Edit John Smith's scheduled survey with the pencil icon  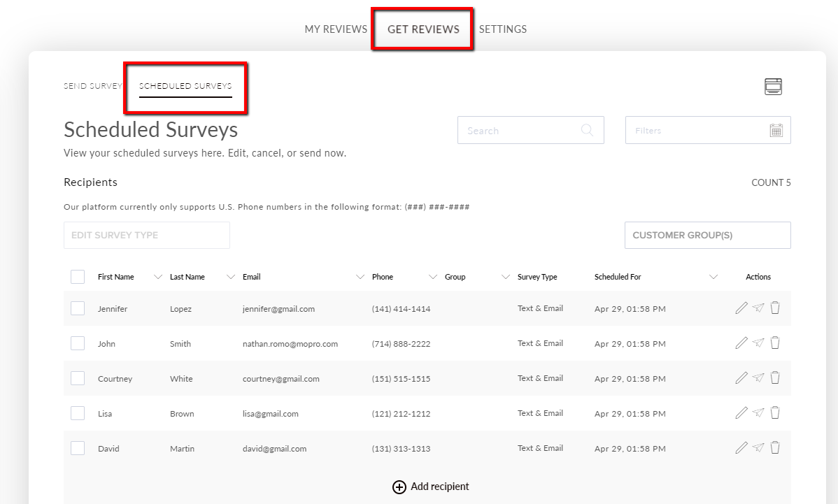click(x=741, y=343)
